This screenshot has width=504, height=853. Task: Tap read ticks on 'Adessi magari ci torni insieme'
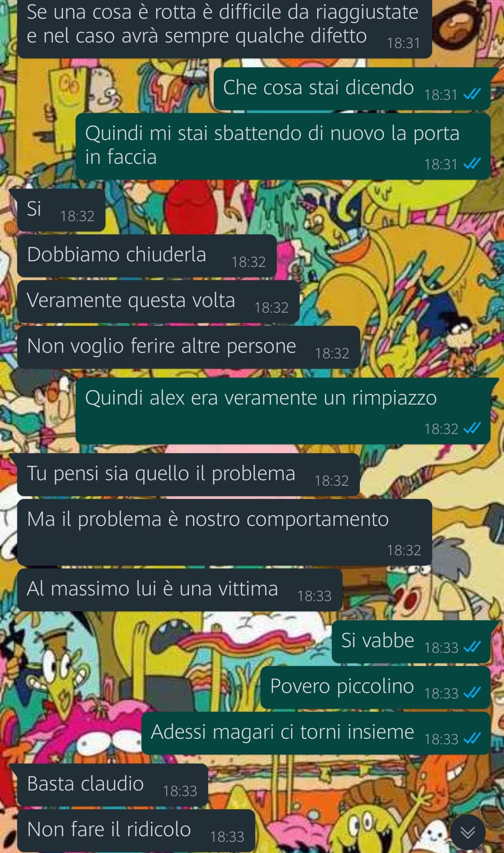pyautogui.click(x=472, y=739)
